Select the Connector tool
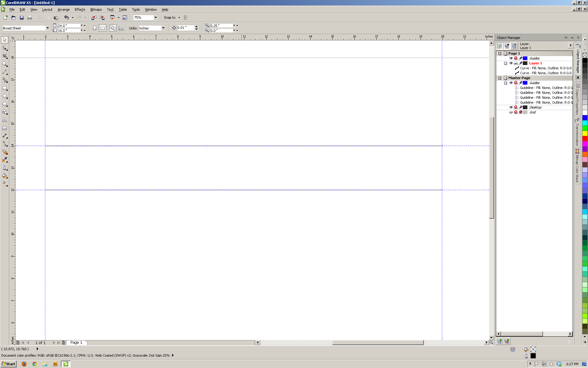 click(5, 144)
